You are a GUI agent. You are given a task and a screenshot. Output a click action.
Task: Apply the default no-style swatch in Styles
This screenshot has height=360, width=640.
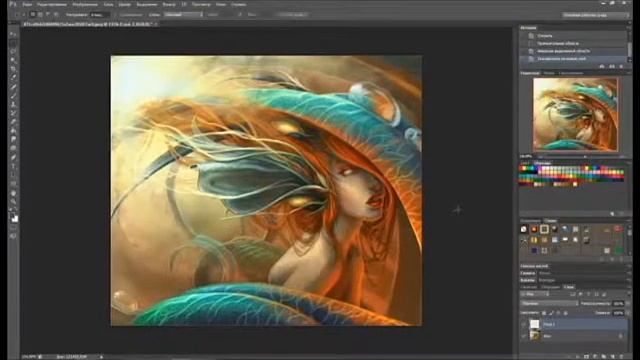pyautogui.click(x=524, y=229)
